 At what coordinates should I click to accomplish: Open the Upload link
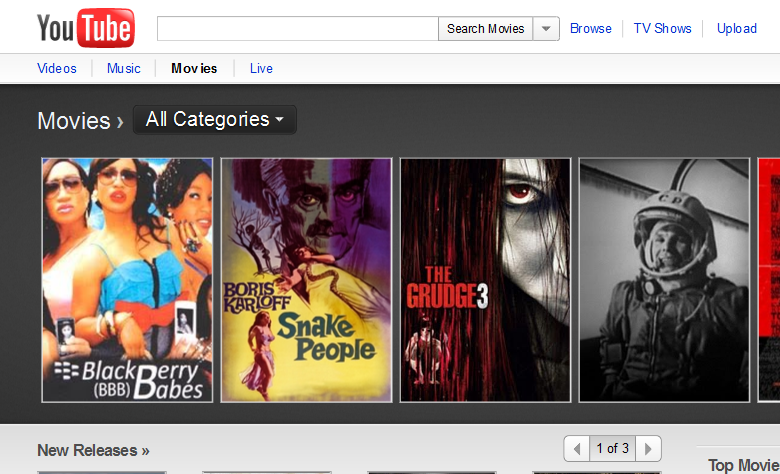coord(737,28)
